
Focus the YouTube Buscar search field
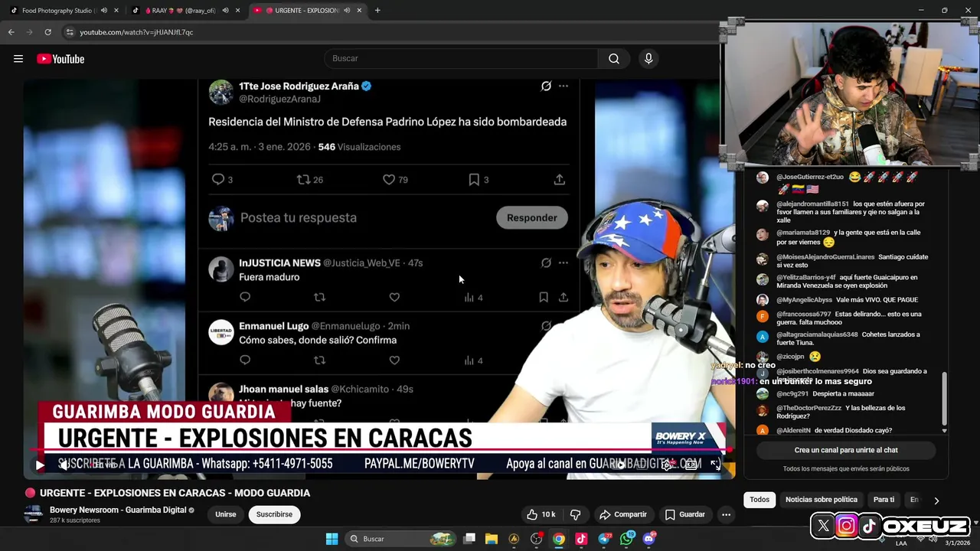click(x=462, y=59)
